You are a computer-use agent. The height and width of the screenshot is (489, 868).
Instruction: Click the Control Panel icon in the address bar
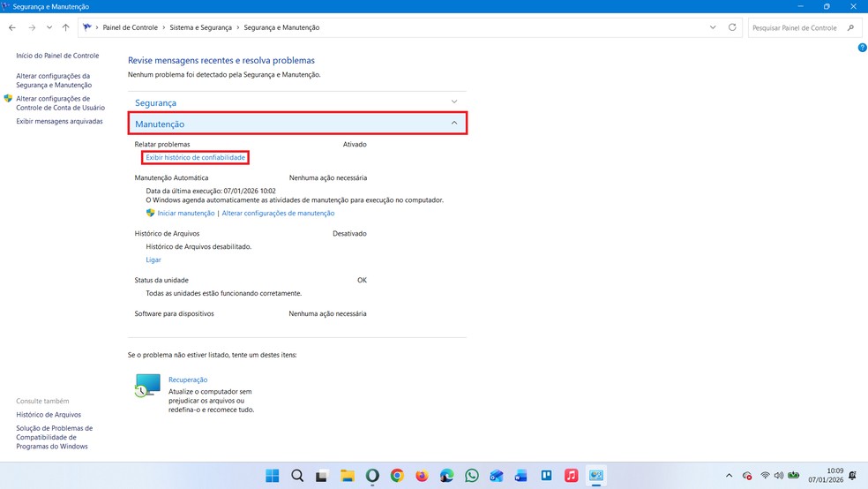click(87, 27)
